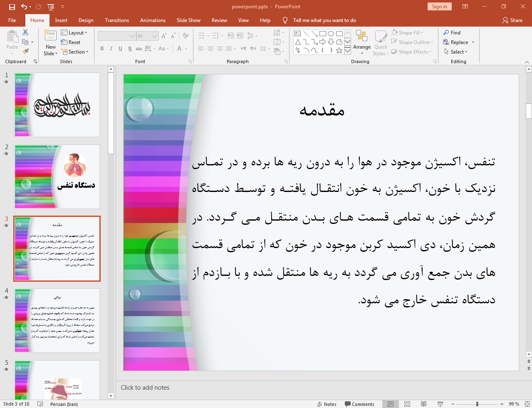
Task: Toggle Bold formatting
Action: click(102, 49)
